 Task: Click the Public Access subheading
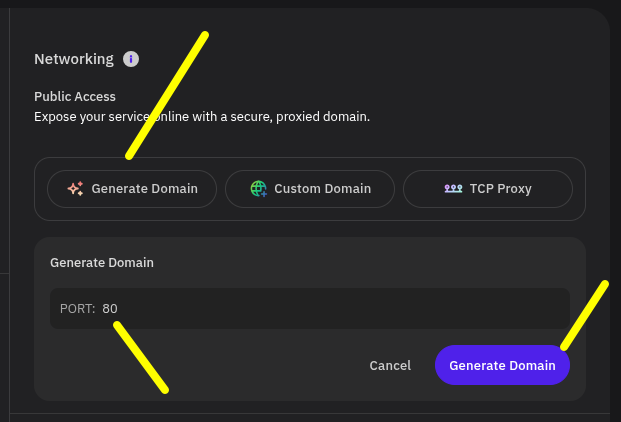coord(75,97)
